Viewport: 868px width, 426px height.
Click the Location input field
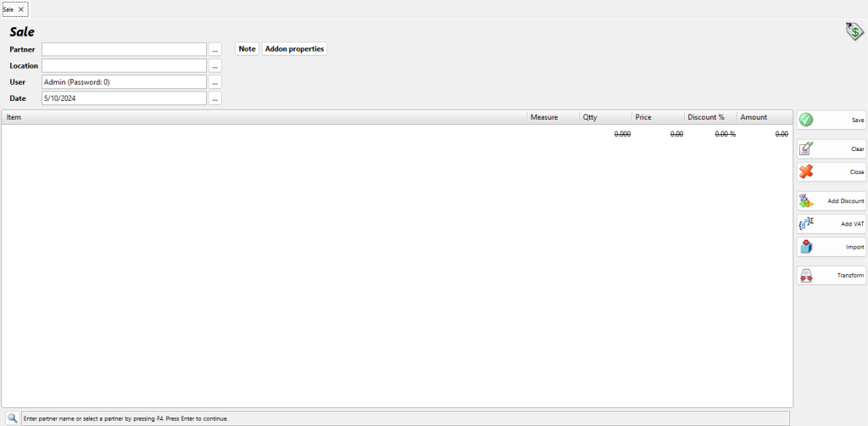(124, 65)
